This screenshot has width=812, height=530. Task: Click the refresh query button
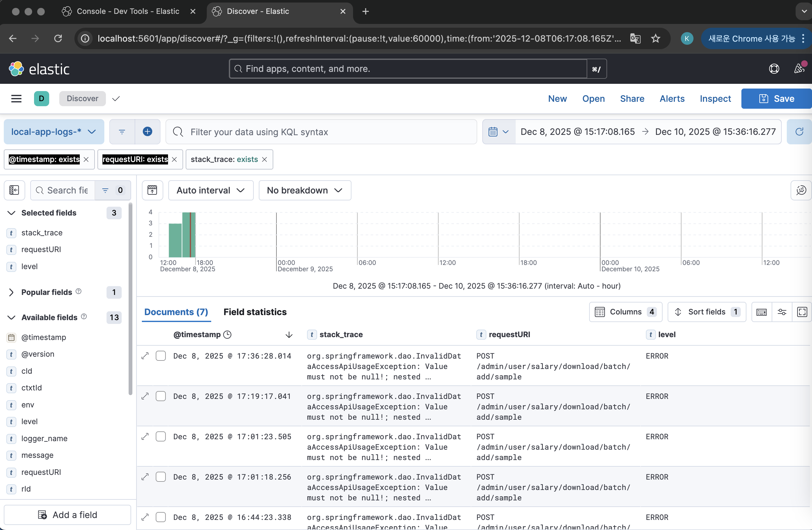pos(799,132)
